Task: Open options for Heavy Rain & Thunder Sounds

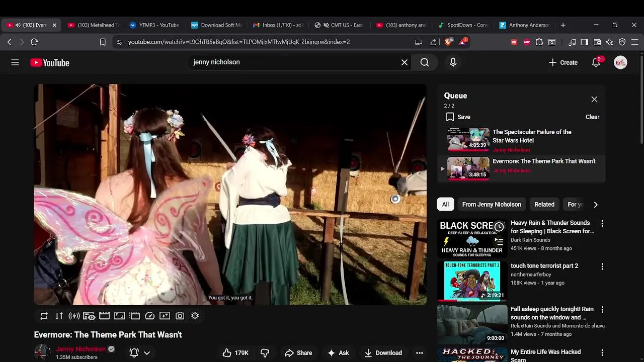Action: pyautogui.click(x=602, y=224)
